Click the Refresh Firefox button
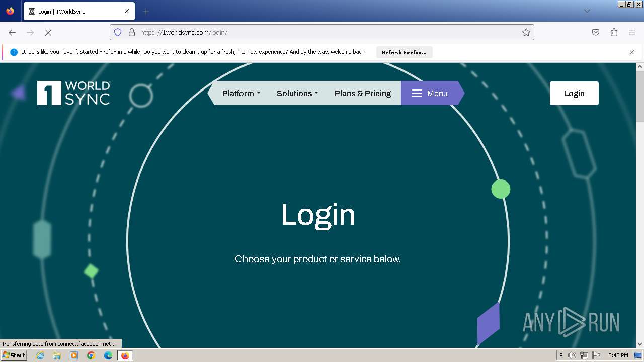Screen dimensions: 644x362 click(404, 52)
